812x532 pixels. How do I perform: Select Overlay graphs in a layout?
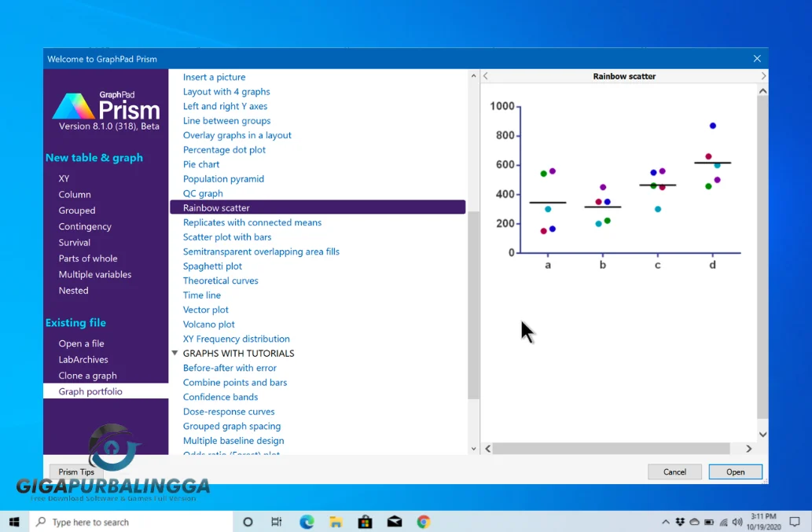pyautogui.click(x=237, y=135)
